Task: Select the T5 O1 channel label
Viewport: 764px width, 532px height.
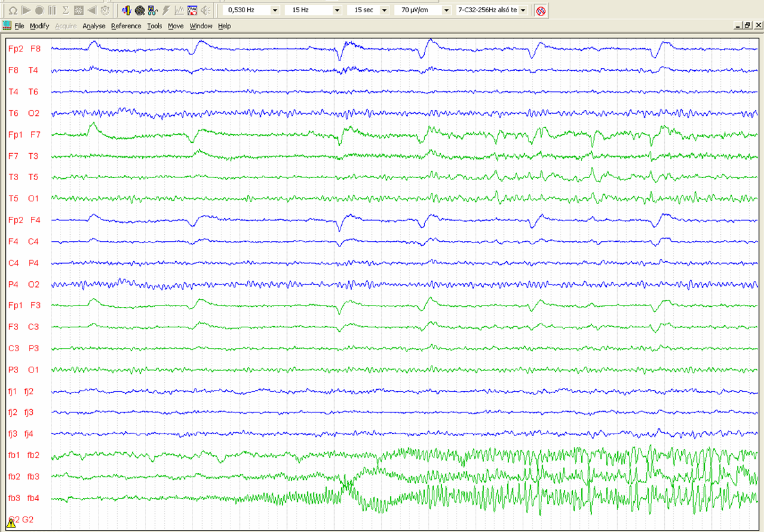Action: [23, 198]
